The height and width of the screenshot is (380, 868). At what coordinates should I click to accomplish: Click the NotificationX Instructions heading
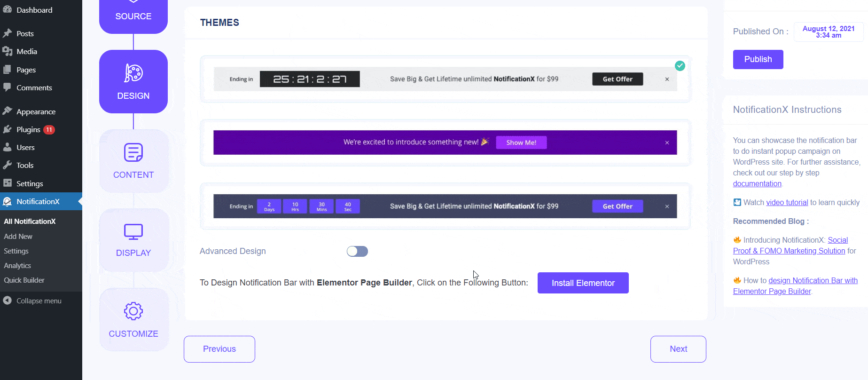point(787,110)
